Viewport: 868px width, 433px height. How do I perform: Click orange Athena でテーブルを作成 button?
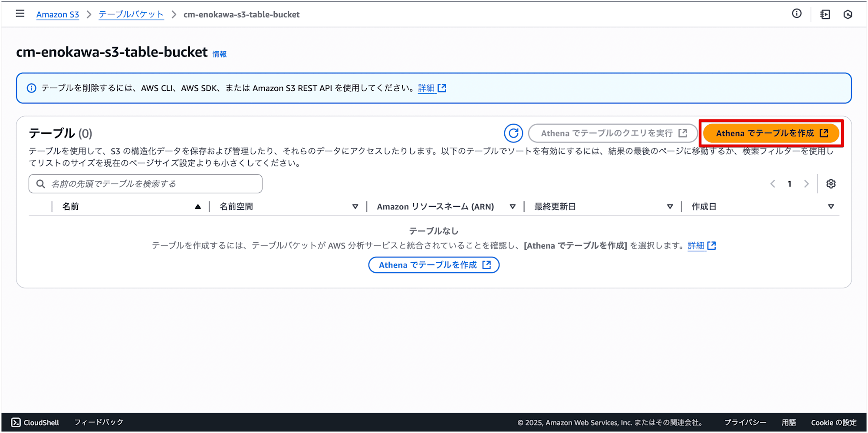coord(771,133)
